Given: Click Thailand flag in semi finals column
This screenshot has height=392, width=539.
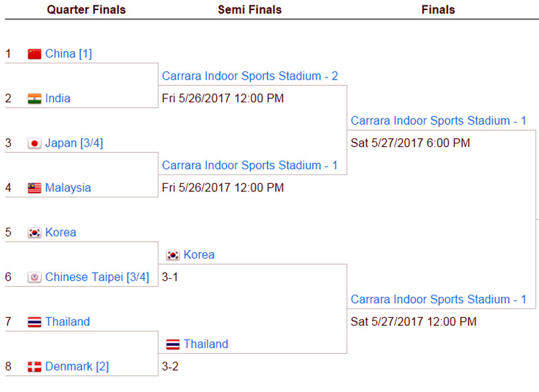Looking at the screenshot, I should click(x=172, y=344).
